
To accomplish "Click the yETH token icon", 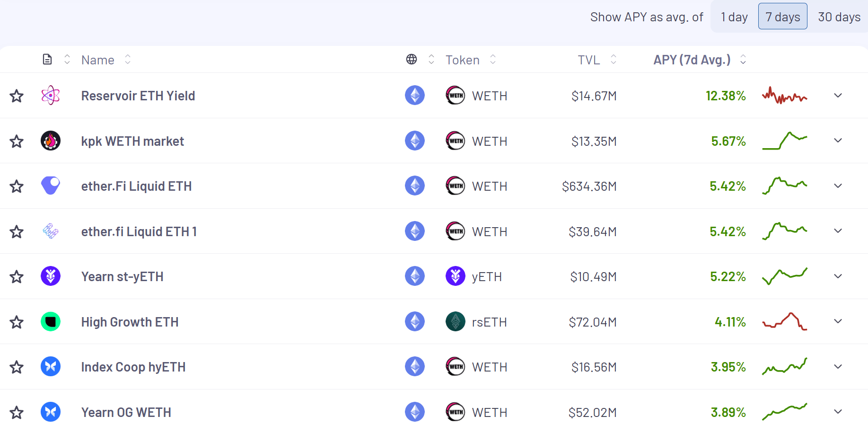I will (x=456, y=276).
